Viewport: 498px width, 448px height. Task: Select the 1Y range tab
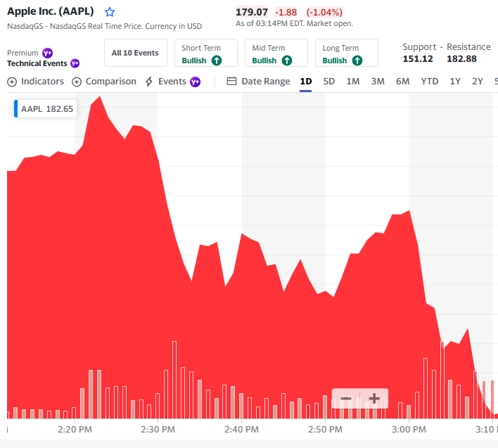click(455, 82)
